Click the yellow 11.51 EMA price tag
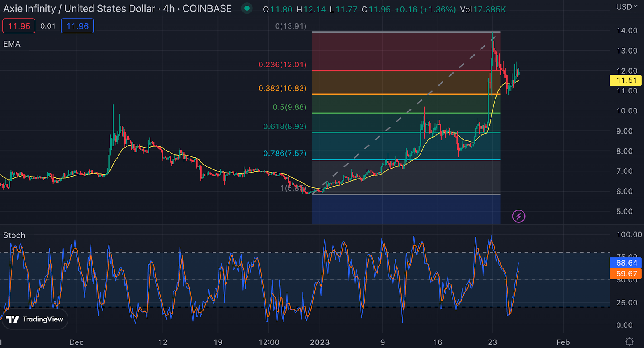The width and height of the screenshot is (644, 348). [626, 80]
